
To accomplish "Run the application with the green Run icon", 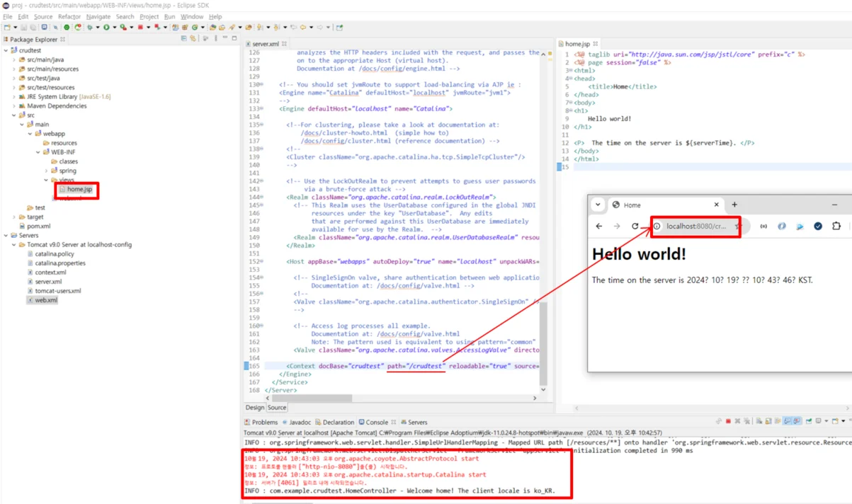I will coord(106,27).
